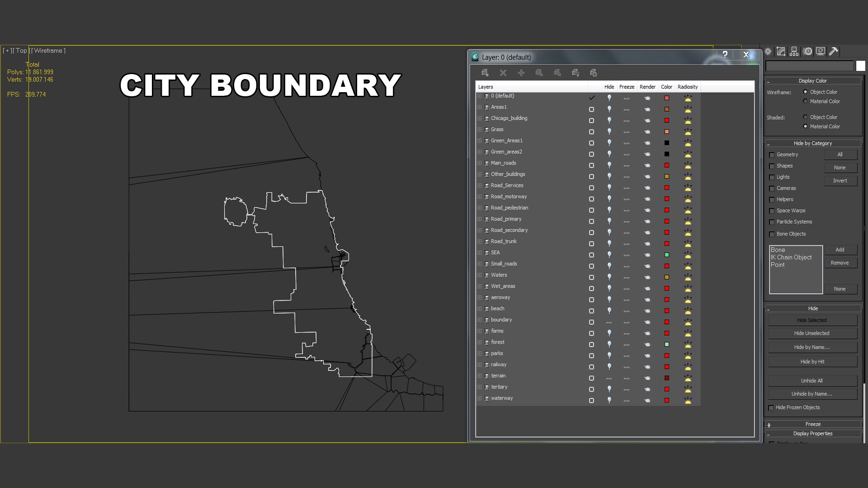
Task: Toggle render teapot icon for SEA layer
Action: [647, 255]
